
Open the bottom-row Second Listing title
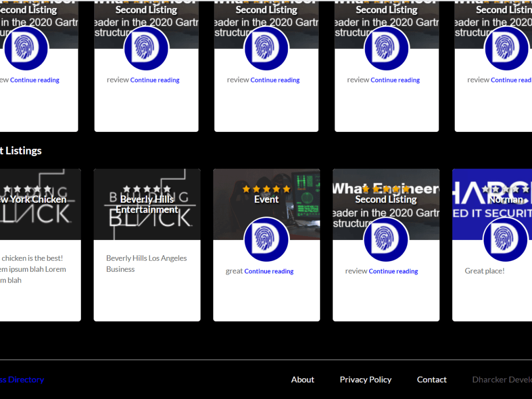click(386, 199)
